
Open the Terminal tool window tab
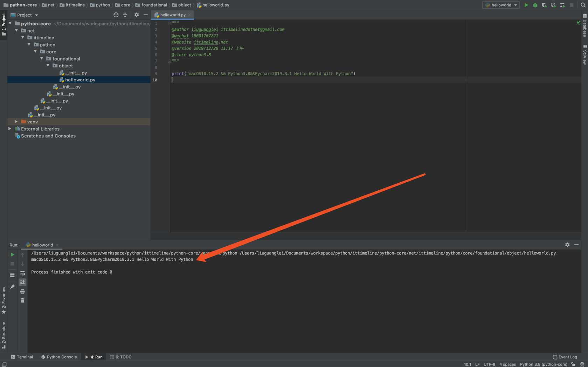point(22,357)
